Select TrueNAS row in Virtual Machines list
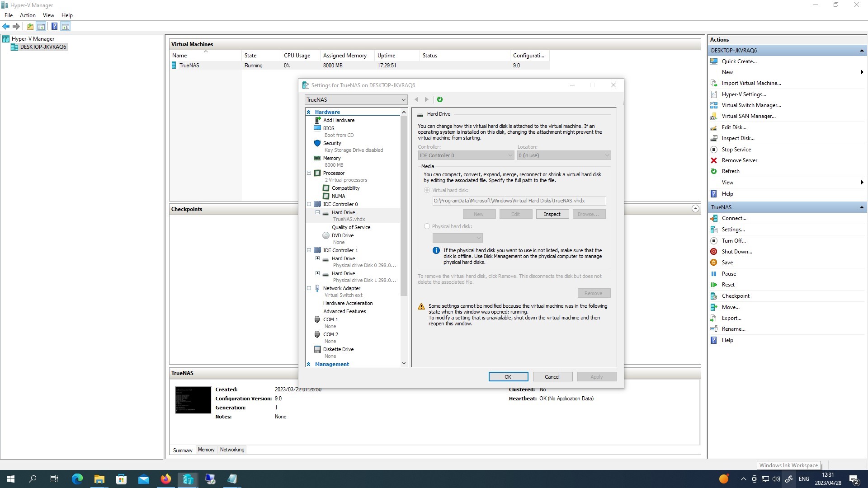Screen dimensions: 868x488 click(359, 66)
